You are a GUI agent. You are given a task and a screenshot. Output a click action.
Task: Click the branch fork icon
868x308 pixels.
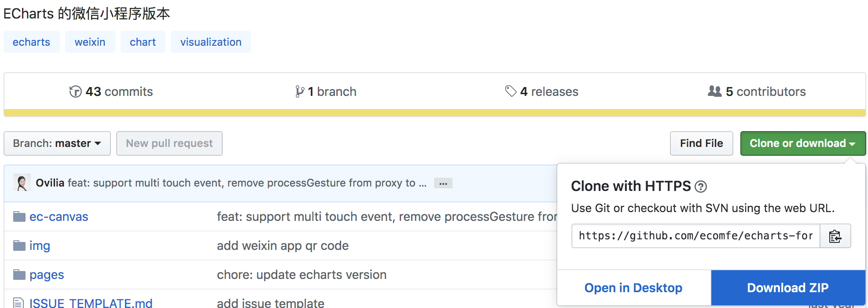click(300, 92)
